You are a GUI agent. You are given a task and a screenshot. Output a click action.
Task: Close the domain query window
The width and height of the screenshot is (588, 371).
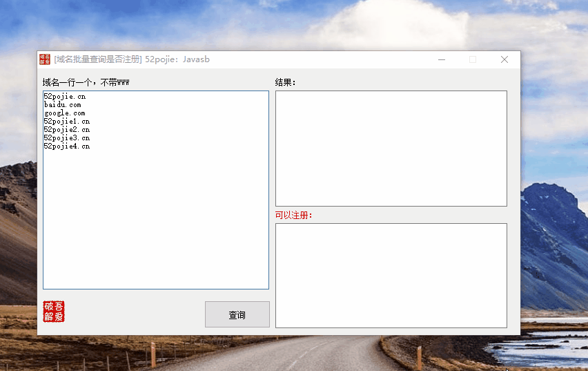pyautogui.click(x=504, y=59)
